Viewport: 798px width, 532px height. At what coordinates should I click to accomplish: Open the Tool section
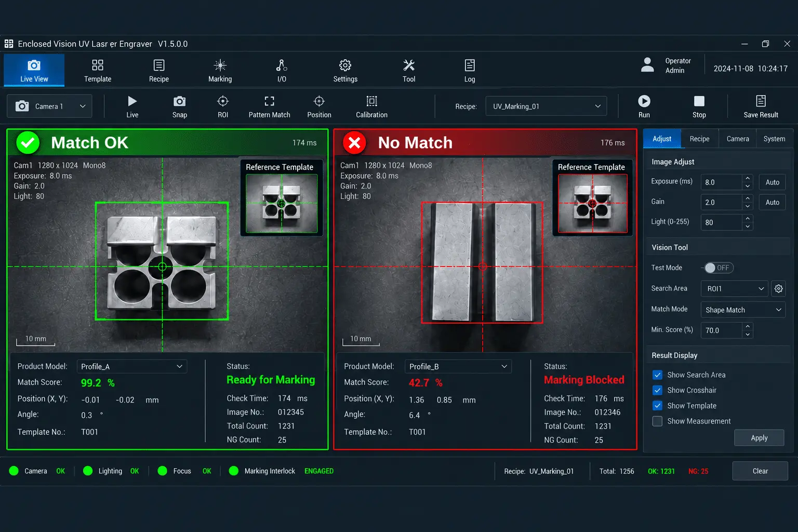pyautogui.click(x=409, y=71)
